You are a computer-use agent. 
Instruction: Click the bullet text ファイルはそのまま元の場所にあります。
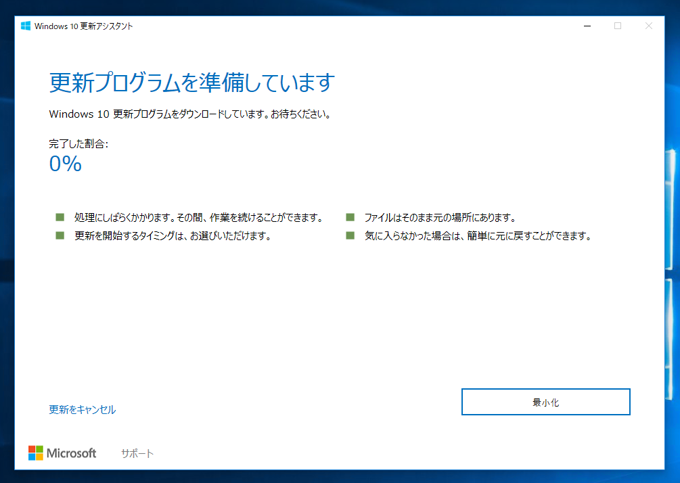pyautogui.click(x=440, y=218)
